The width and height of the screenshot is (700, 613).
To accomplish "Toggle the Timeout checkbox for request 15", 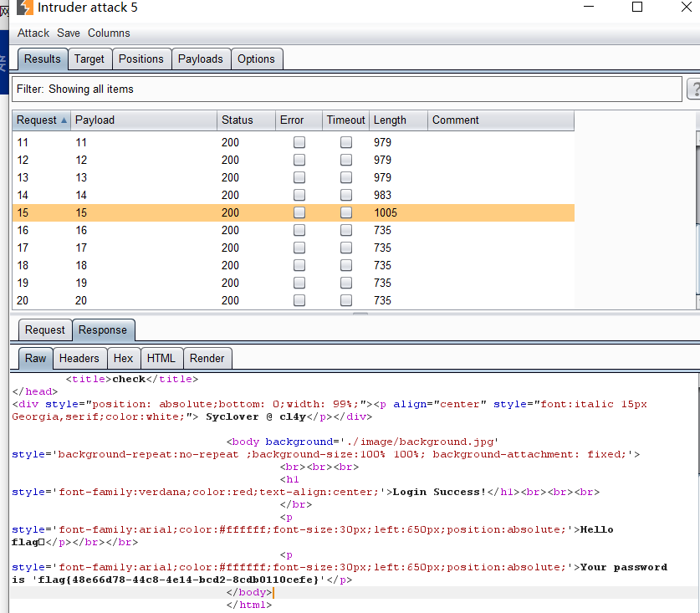I will 345,212.
